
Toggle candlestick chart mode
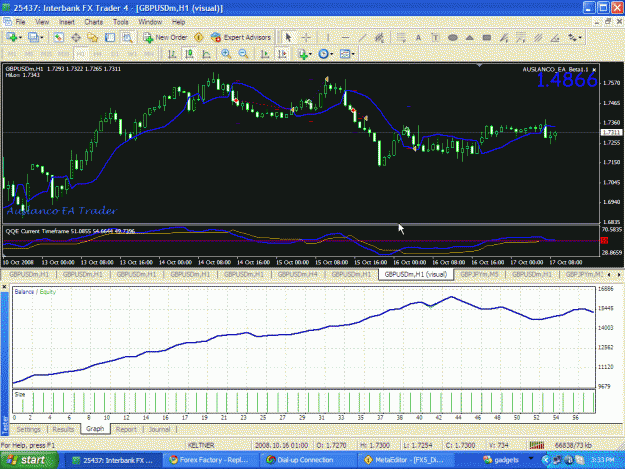(x=189, y=54)
